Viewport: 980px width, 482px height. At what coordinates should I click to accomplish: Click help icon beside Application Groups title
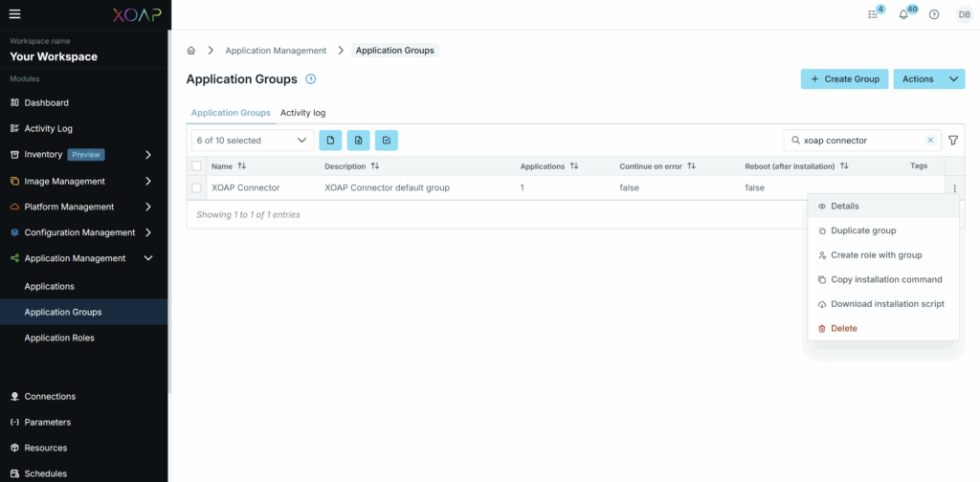(x=311, y=79)
